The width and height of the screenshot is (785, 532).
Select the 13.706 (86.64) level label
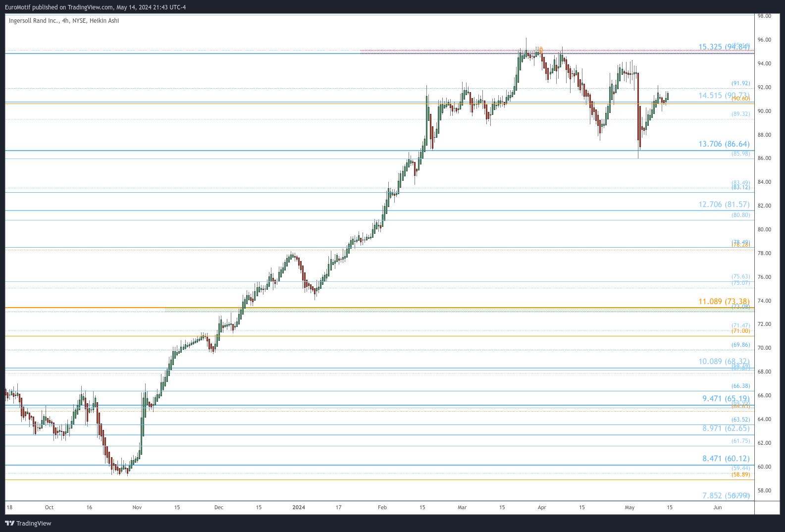tap(724, 144)
